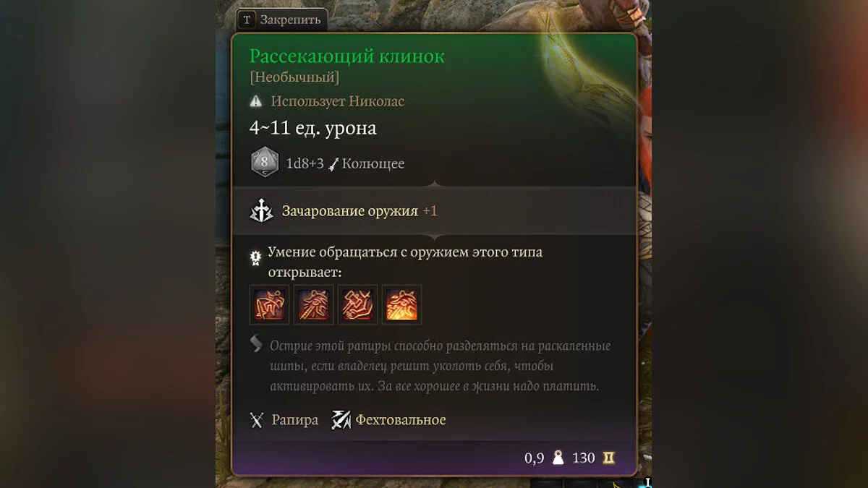The width and height of the screenshot is (868, 488).
Task: Click the T key hint box
Action: [247, 20]
